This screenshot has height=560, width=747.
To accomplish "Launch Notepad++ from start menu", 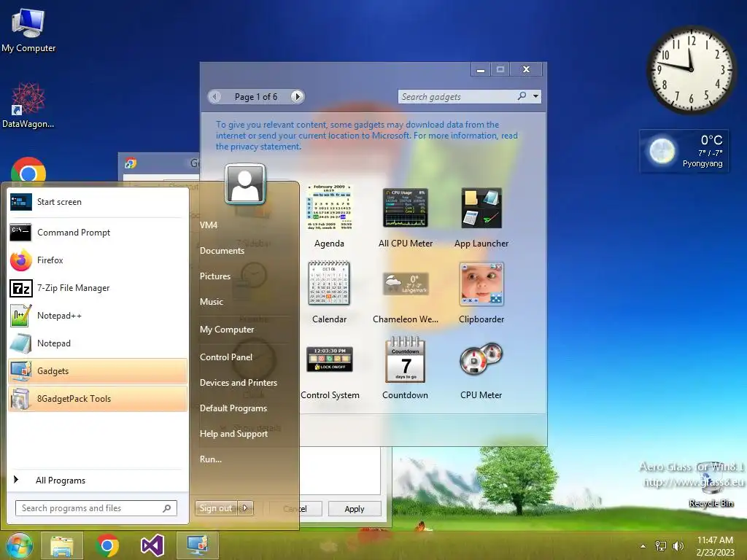I will (97, 315).
